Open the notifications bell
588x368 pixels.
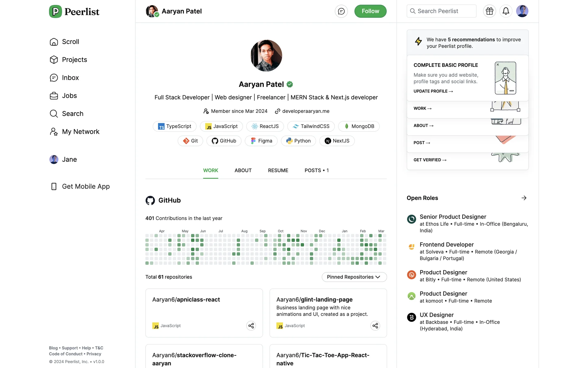(x=506, y=11)
